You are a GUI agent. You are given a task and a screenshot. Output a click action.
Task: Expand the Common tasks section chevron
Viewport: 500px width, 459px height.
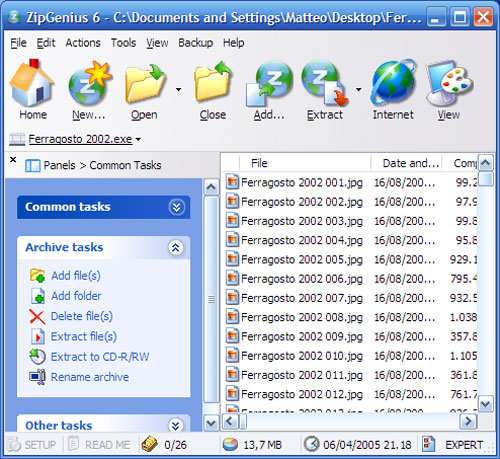176,207
